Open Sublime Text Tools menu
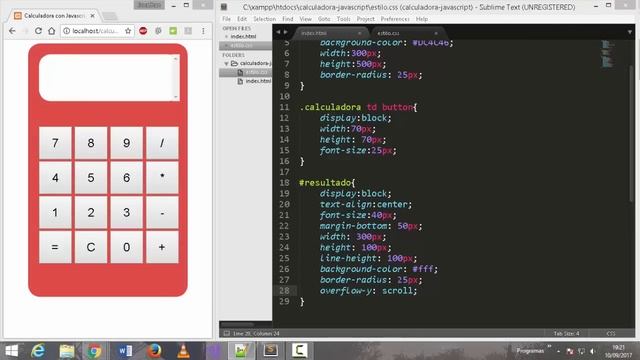Viewport: 640px width, 360px height. pos(343,19)
